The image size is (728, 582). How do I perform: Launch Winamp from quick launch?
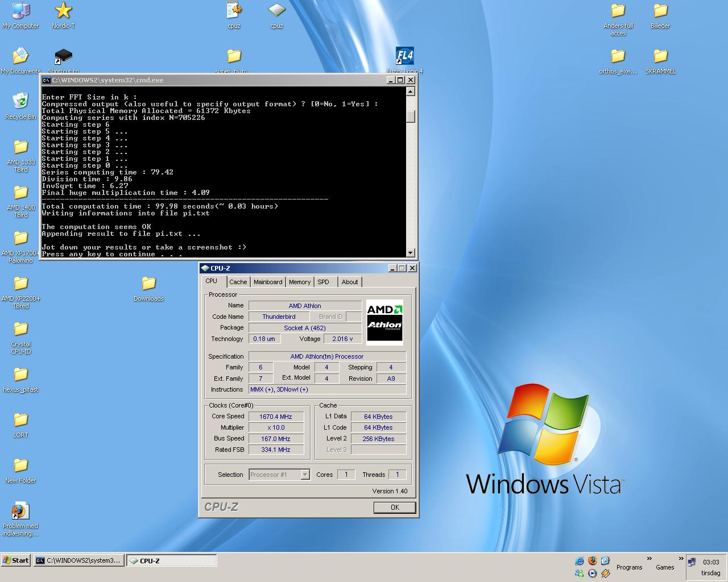605,573
